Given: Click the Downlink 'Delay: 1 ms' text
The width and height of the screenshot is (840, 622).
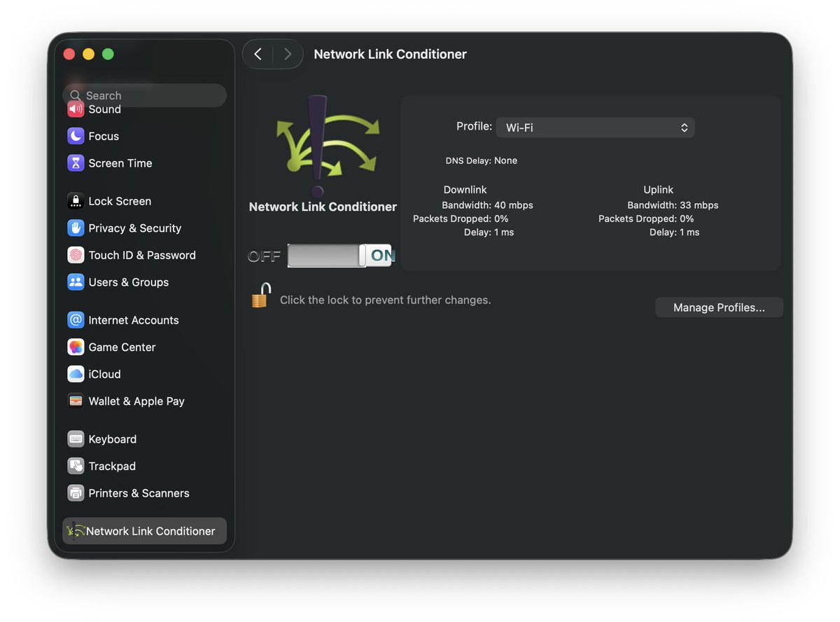Looking at the screenshot, I should click(489, 232).
